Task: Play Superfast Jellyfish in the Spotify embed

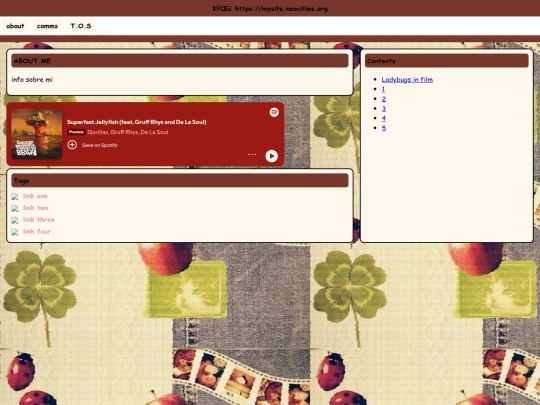Action: tap(271, 156)
